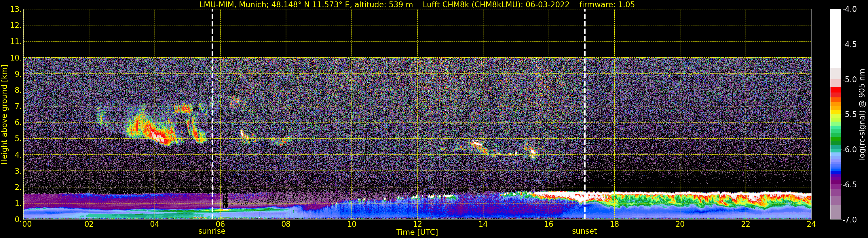Click the time axis tick label '12'
This screenshot has height=238, width=868.
pyautogui.click(x=417, y=224)
